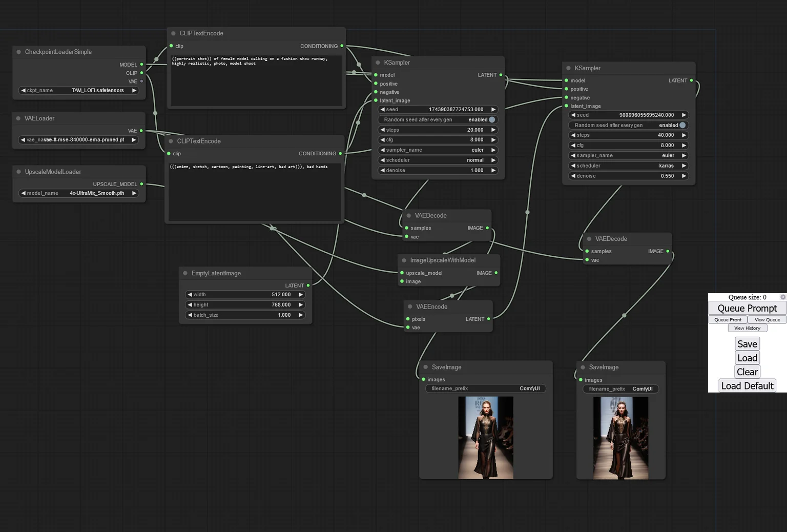The width and height of the screenshot is (787, 532).
Task: Collapse the EmptyLatentImage node via its title dot
Action: 185,273
